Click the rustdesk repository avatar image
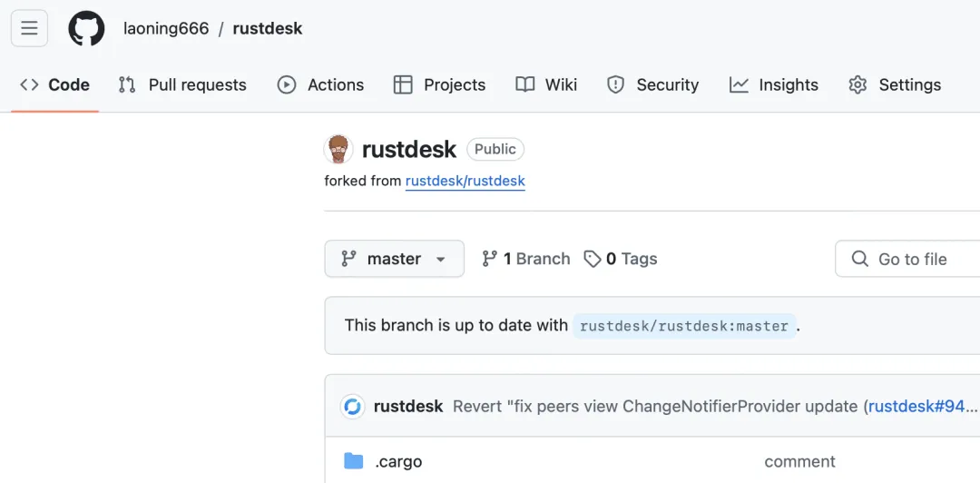This screenshot has height=483, width=980. click(x=338, y=149)
